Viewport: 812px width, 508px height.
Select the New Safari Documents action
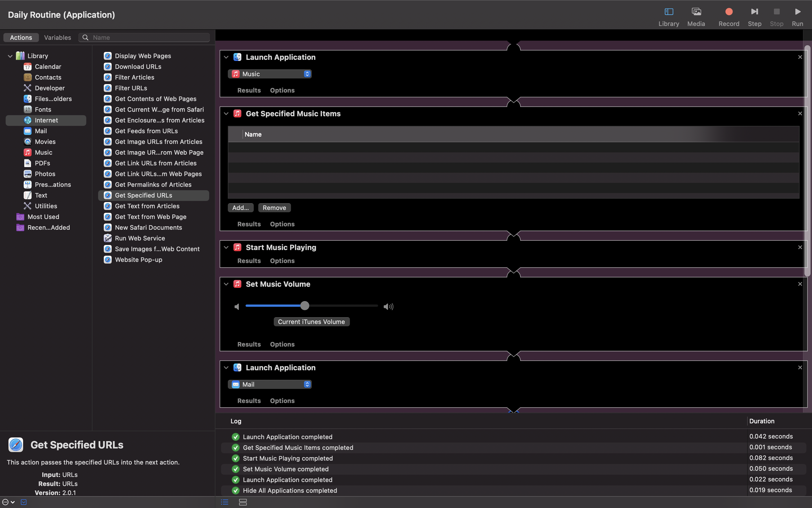point(153,227)
